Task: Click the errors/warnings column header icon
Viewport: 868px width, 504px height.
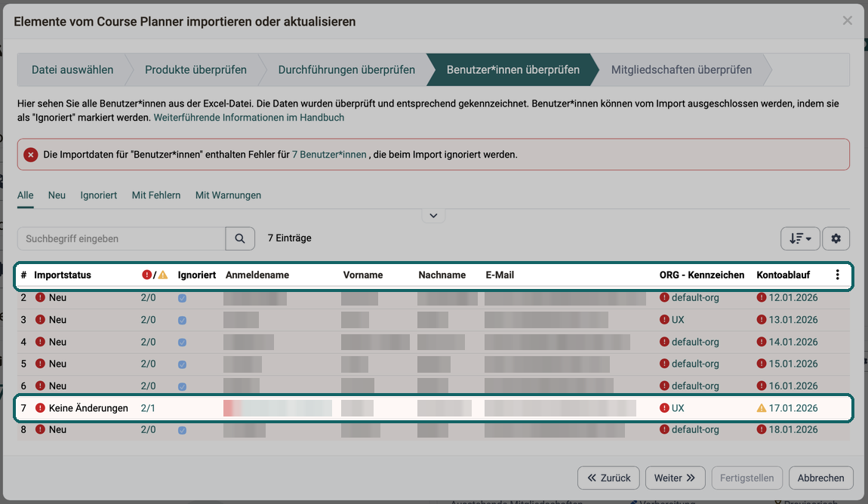Action: point(155,275)
